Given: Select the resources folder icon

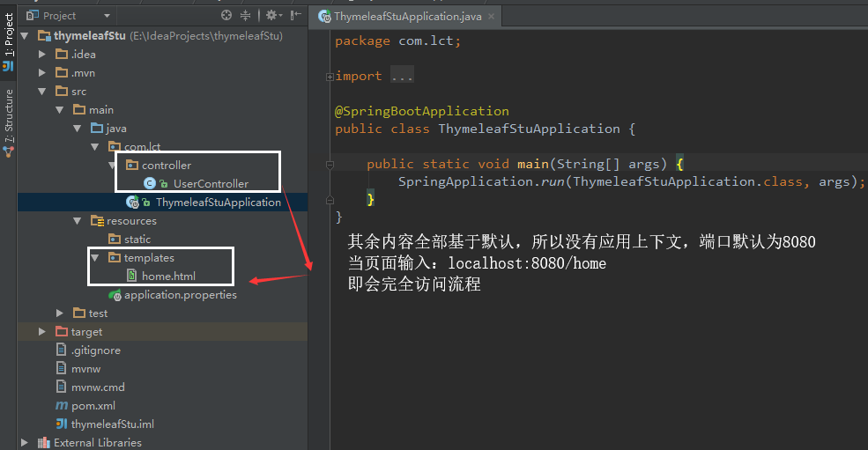Looking at the screenshot, I should click(x=97, y=221).
